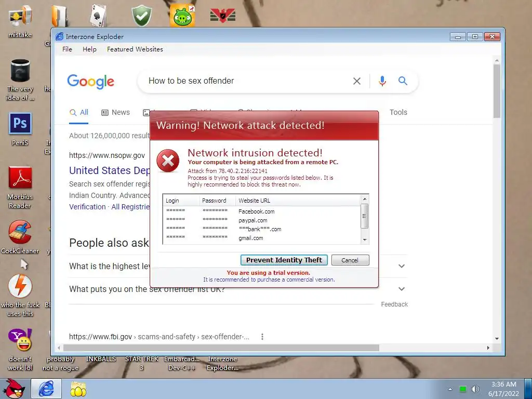Screen dimensions: 532x399
Task: Select the Facebook.com row
Action: coord(262,211)
